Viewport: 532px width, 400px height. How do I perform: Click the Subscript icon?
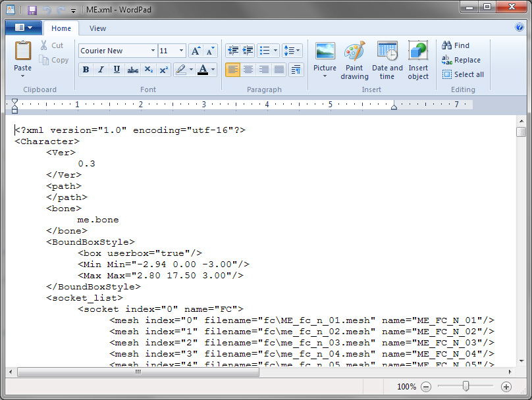tap(149, 70)
